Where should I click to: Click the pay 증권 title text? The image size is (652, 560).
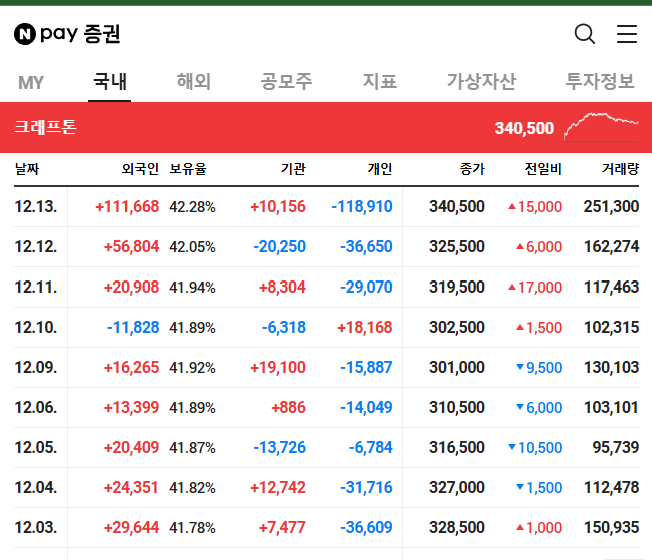tap(80, 34)
